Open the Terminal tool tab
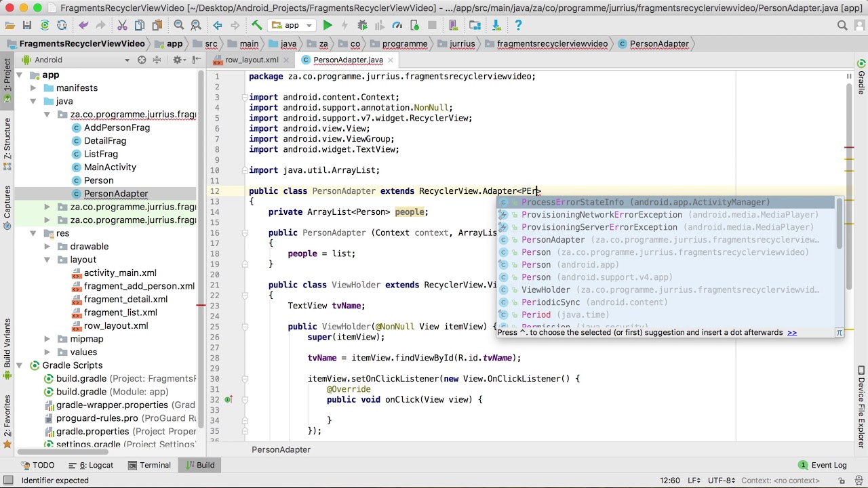Image resolution: width=868 pixels, height=488 pixels. point(149,465)
